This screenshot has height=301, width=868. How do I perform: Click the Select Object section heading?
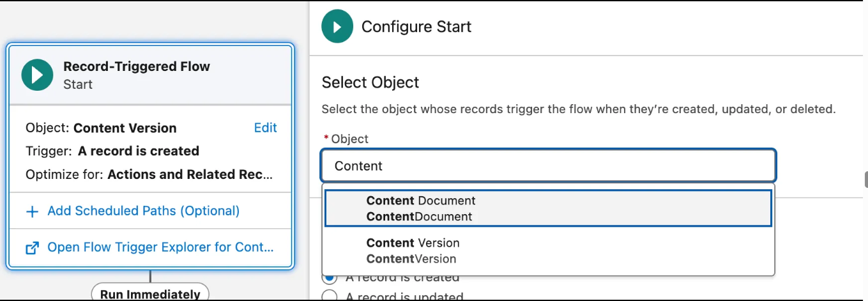point(370,82)
